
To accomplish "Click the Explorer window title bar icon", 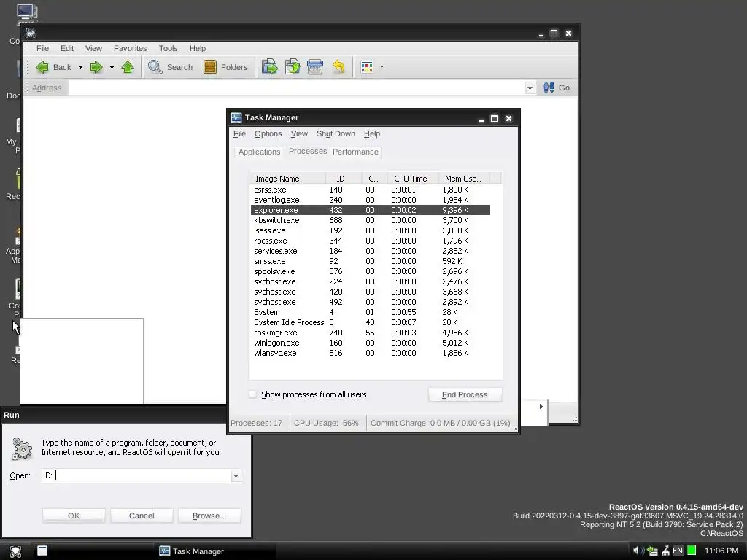I will [31, 34].
